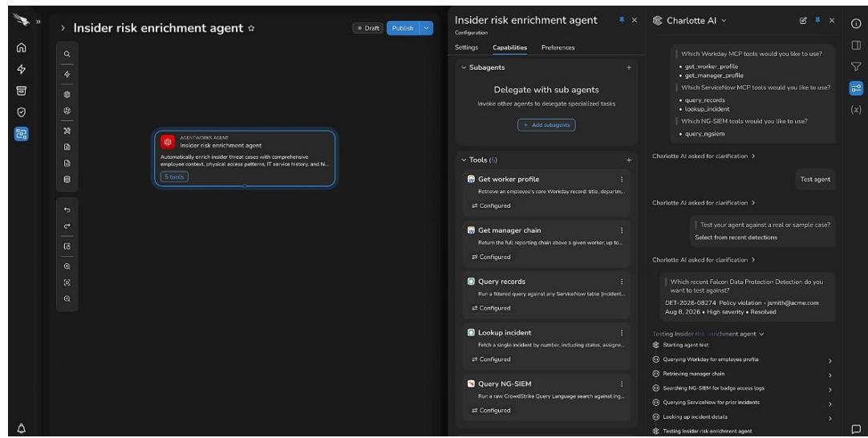Image resolution: width=868 pixels, height=438 pixels.
Task: Open the Get manager chain options menu
Action: pyautogui.click(x=622, y=230)
